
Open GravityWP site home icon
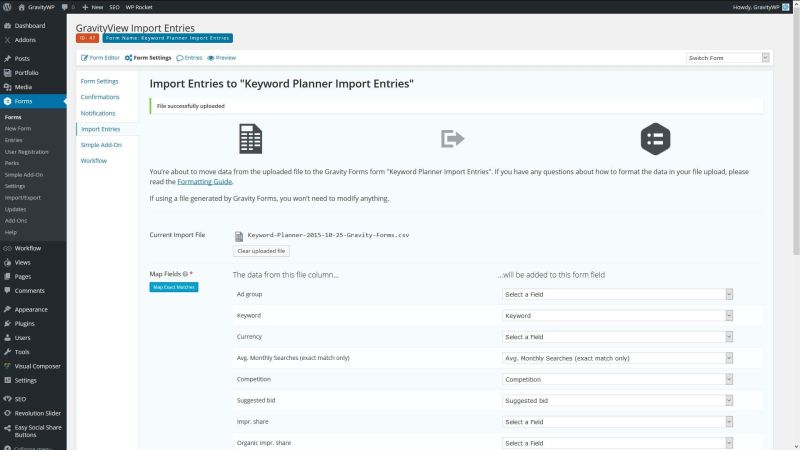(x=21, y=7)
